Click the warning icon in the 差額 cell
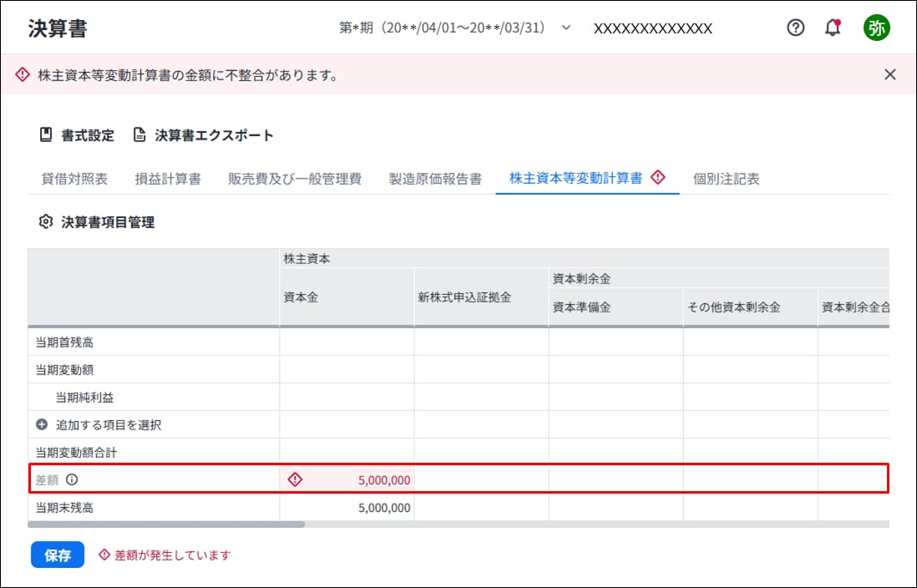Image resolution: width=917 pixels, height=588 pixels. pyautogui.click(x=295, y=479)
